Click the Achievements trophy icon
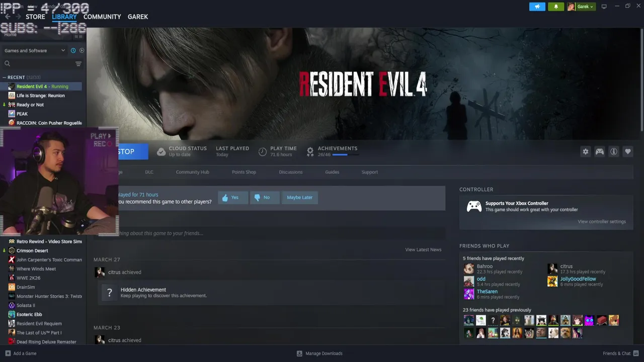Screen dimensions: 644x362 coord(310,151)
